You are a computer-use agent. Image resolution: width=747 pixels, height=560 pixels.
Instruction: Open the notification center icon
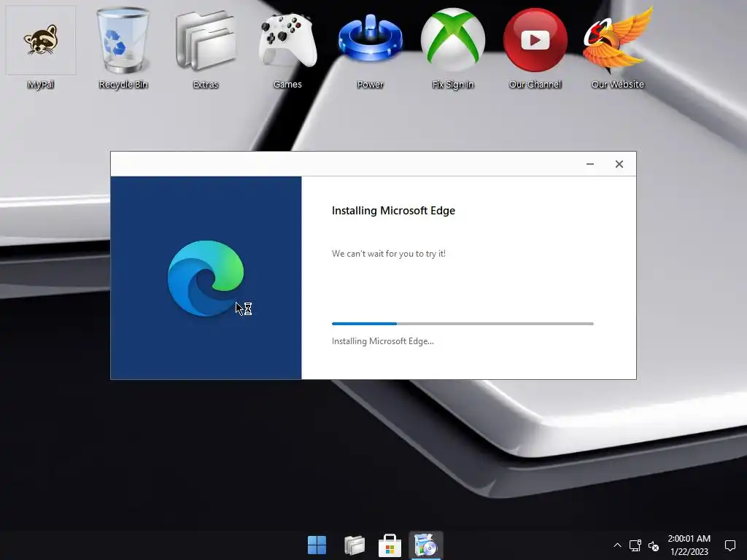point(729,545)
